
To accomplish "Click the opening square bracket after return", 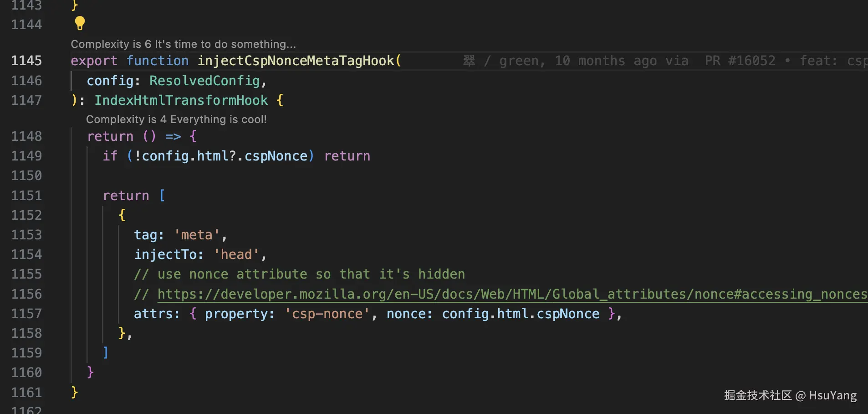I will [162, 196].
